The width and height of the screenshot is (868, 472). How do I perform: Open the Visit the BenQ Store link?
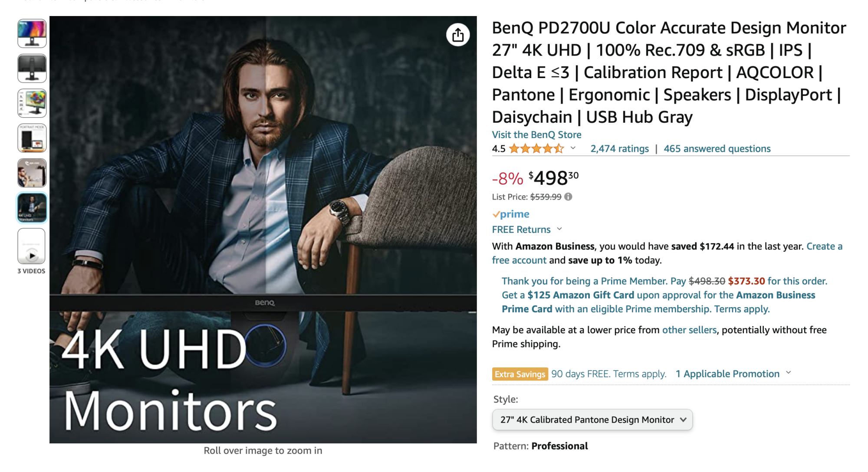pos(536,135)
